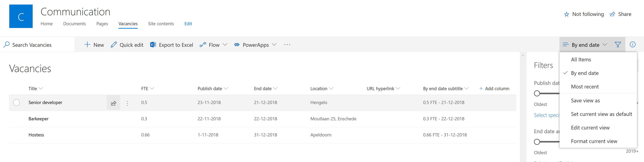Go to the Documents navigation tab

click(x=75, y=24)
